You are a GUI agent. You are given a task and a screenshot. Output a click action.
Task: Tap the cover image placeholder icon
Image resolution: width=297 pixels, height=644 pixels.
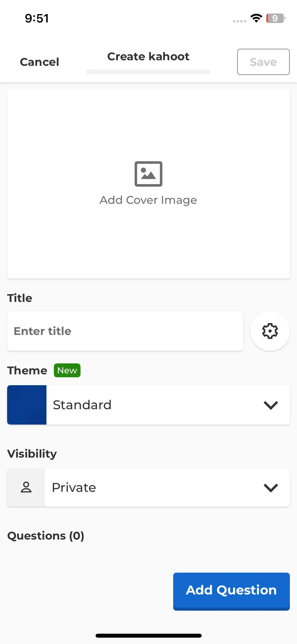[148, 174]
